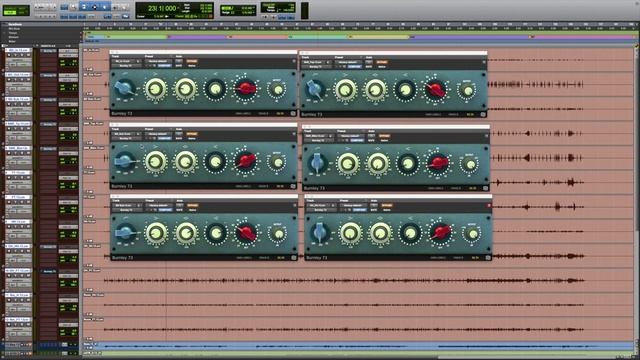Toggle orange BYPASS in top-left Burnley 73 window
The height and width of the screenshot is (360, 640).
191,61
